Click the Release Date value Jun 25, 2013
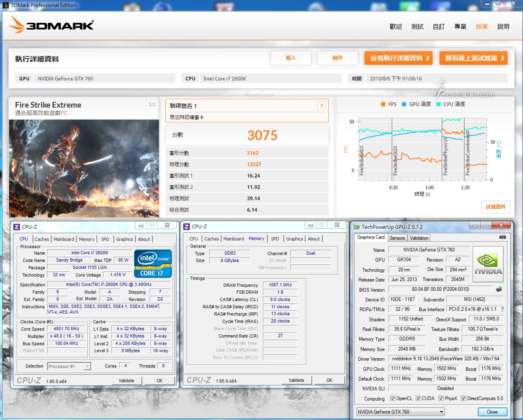The image size is (523, 420). point(404,279)
